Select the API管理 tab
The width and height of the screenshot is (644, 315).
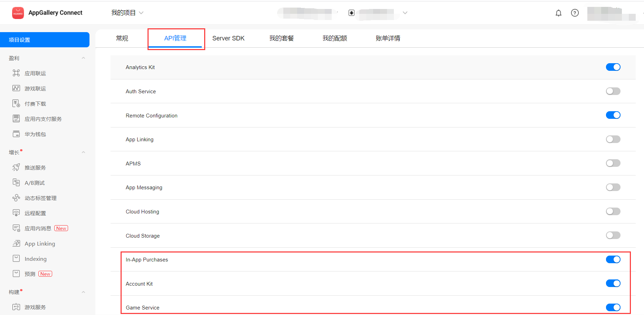click(175, 38)
